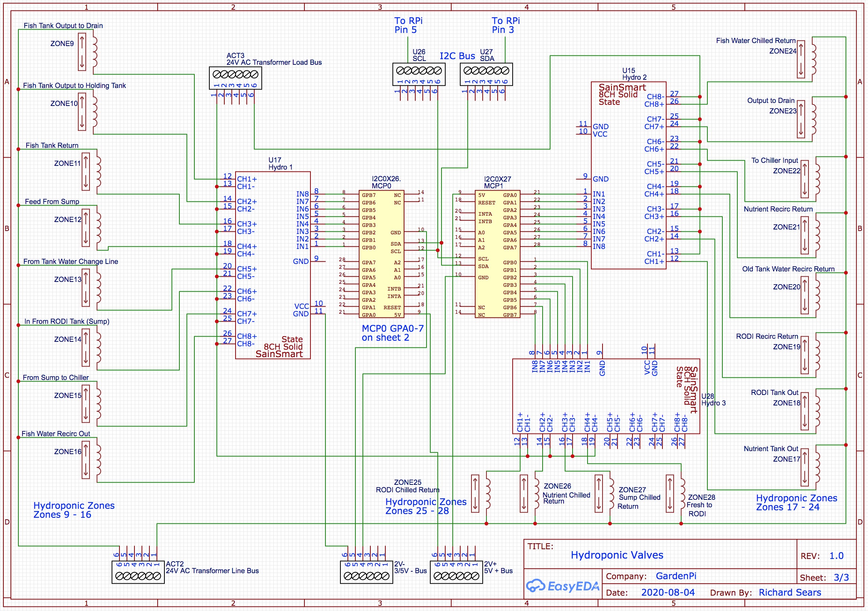Click 'Nutrient Tank Out' label
Image resolution: width=868 pixels, height=611 pixels.
(771, 449)
